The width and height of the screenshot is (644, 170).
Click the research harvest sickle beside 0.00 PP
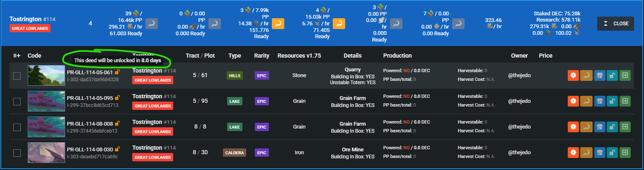pyautogui.click(x=397, y=24)
